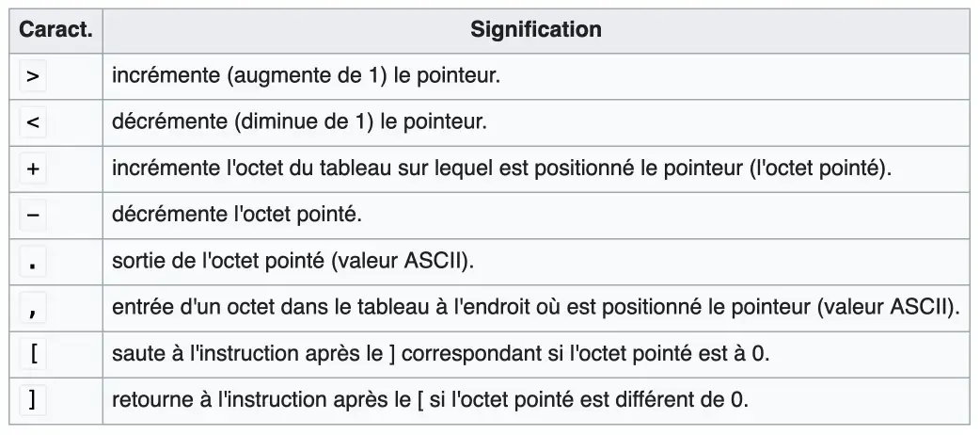Select the + character code box
The width and height of the screenshot is (980, 435).
click(x=33, y=169)
